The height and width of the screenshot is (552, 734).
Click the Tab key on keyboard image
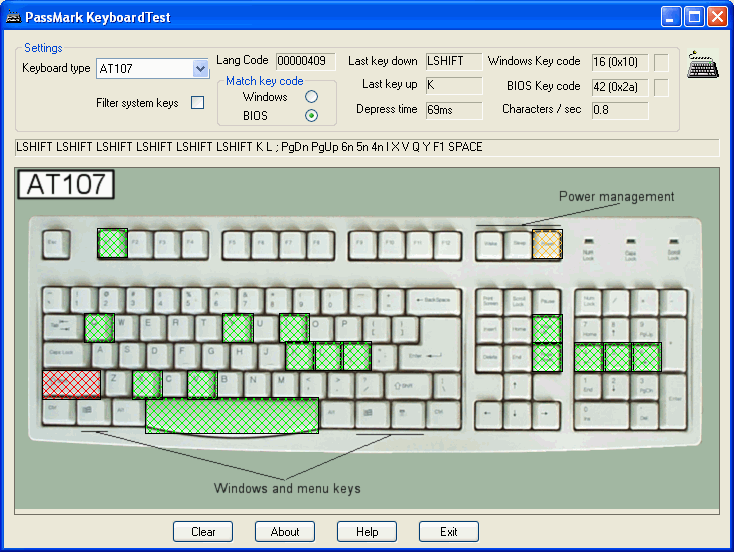click(63, 328)
